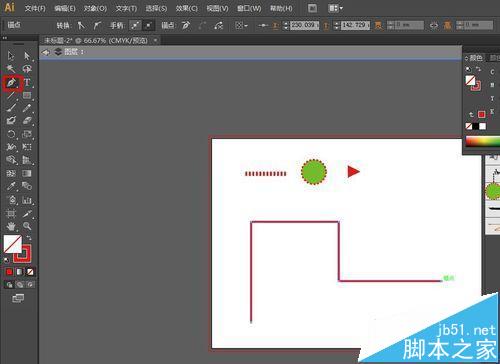The image size is (500, 364).
Task: Click the X coordinate input field
Action: (x=304, y=25)
